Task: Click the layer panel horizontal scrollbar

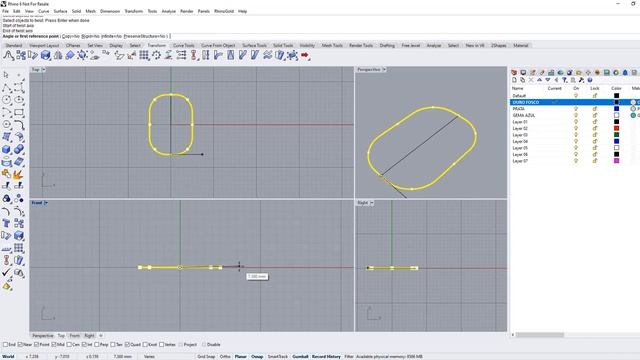Action: click(x=540, y=335)
